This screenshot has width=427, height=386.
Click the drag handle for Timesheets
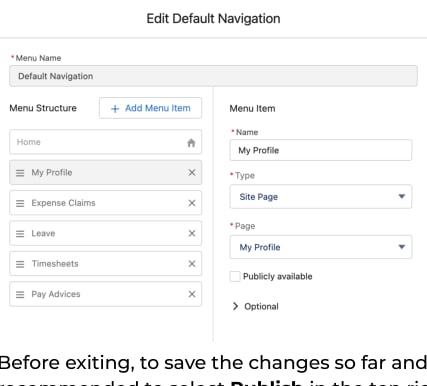[20, 264]
